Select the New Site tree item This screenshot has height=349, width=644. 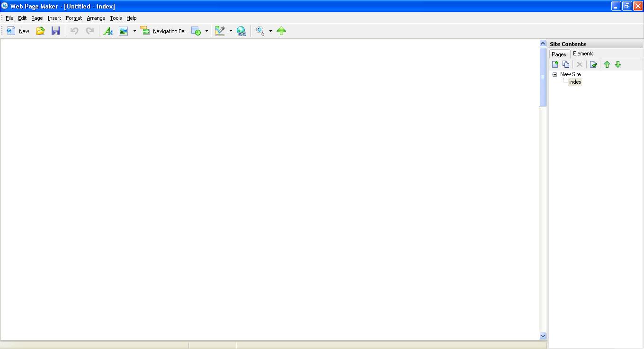(x=570, y=74)
